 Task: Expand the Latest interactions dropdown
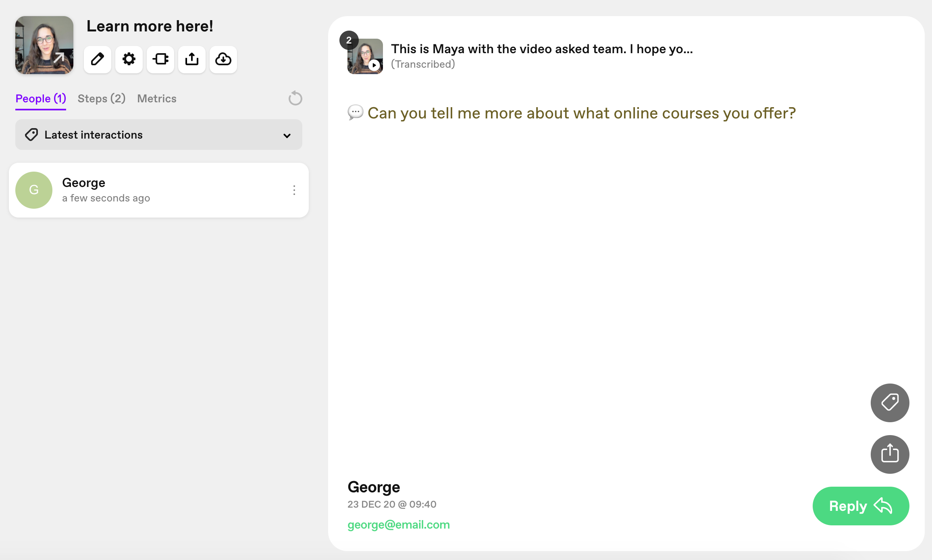[159, 135]
